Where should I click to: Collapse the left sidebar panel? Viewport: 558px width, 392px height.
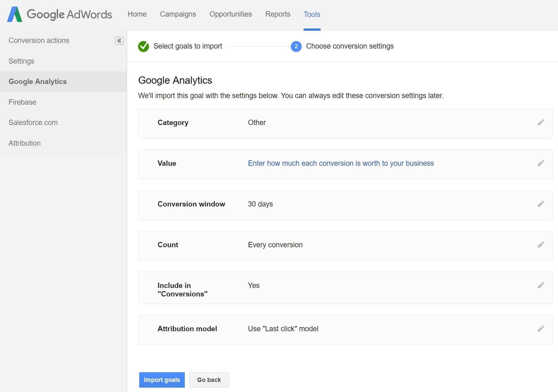point(119,41)
